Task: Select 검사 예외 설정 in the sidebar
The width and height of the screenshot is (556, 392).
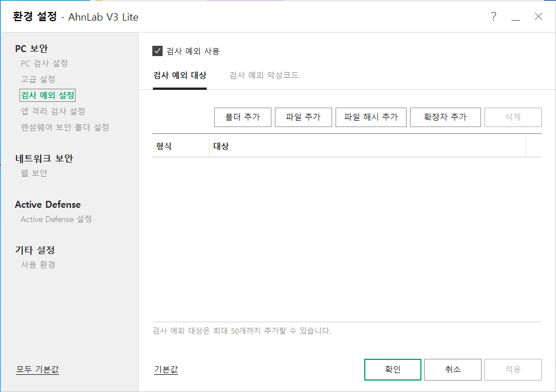Action: tap(48, 96)
